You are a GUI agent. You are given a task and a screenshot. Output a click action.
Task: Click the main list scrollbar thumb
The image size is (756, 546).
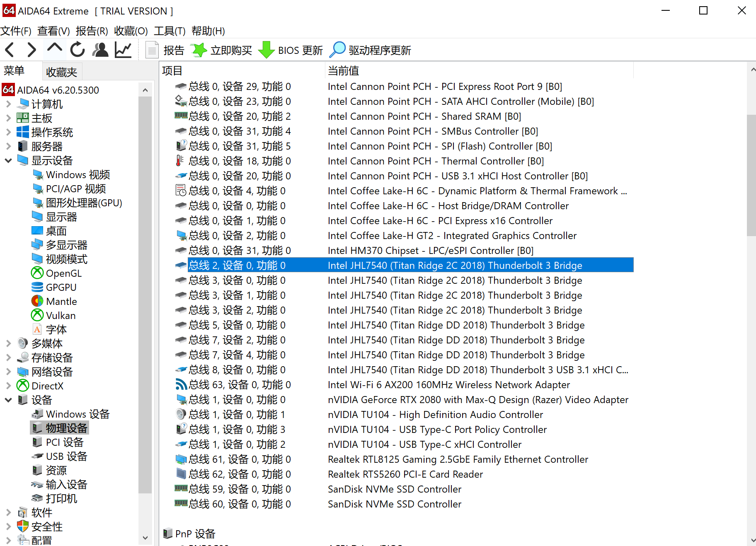pyautogui.click(x=751, y=175)
